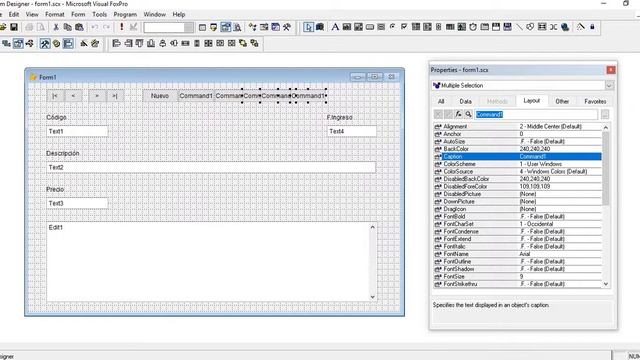
Task: Open the Tools menu
Action: pyautogui.click(x=99, y=14)
